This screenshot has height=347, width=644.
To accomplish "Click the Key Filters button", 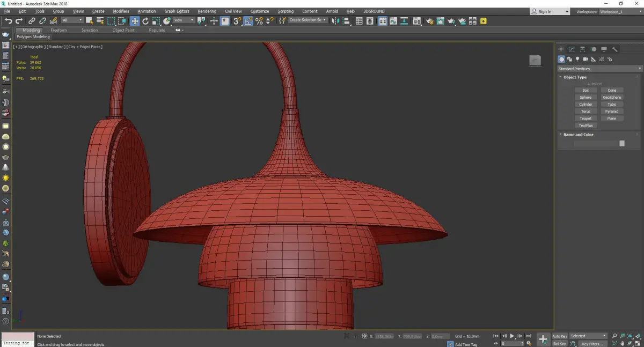I will pyautogui.click(x=592, y=343).
